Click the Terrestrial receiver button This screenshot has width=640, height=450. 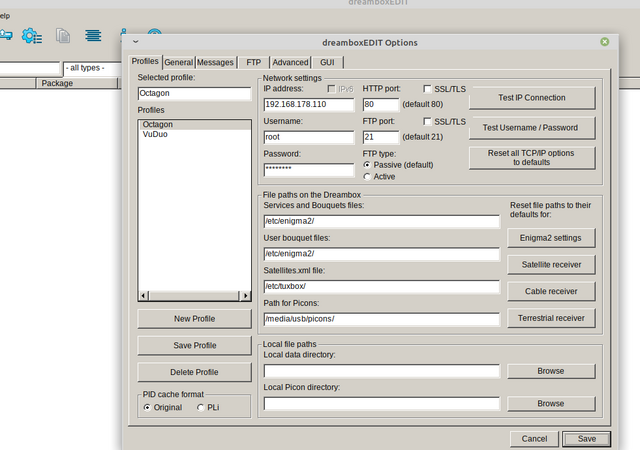coord(551,318)
